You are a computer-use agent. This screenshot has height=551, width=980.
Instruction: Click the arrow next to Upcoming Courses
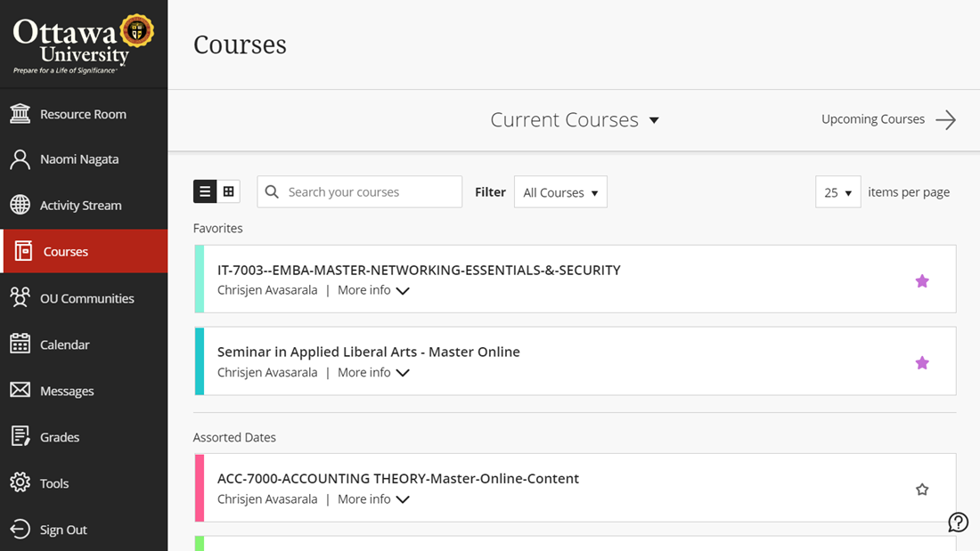[x=945, y=120]
